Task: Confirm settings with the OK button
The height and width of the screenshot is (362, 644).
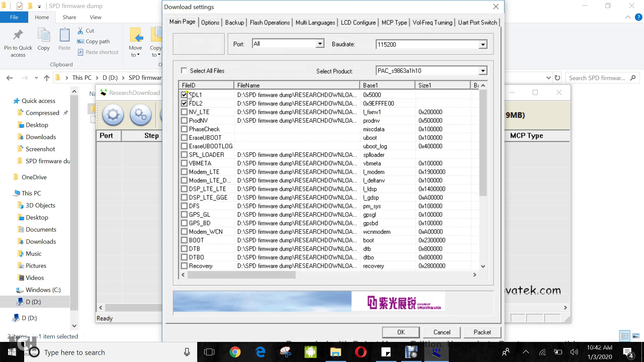Action: [x=400, y=332]
